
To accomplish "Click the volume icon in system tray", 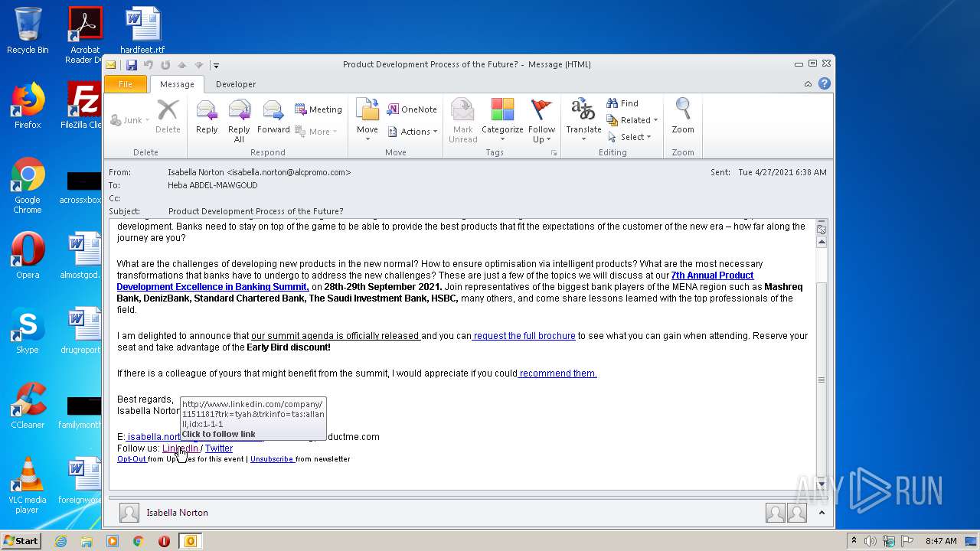I will click(x=871, y=541).
